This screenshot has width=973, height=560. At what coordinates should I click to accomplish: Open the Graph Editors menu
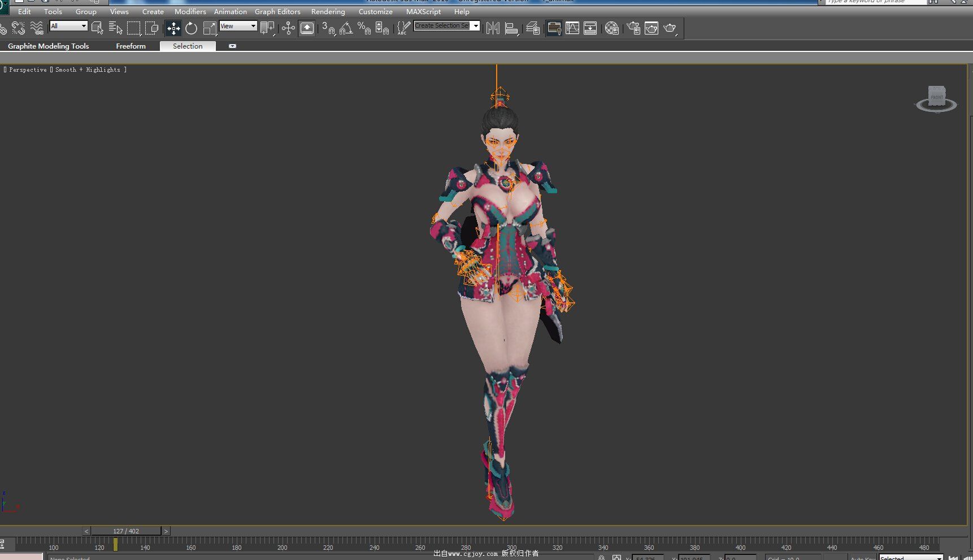[x=277, y=11]
